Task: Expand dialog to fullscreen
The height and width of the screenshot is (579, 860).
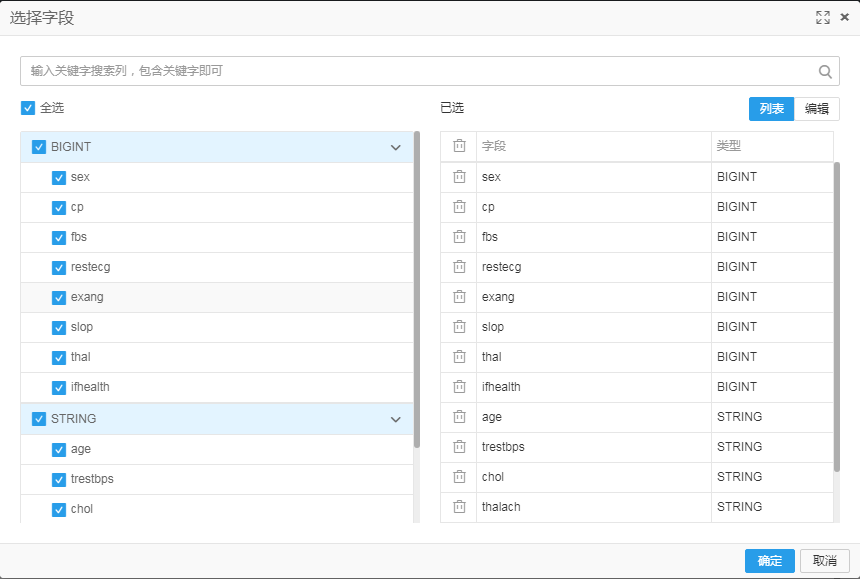Action: [x=823, y=18]
